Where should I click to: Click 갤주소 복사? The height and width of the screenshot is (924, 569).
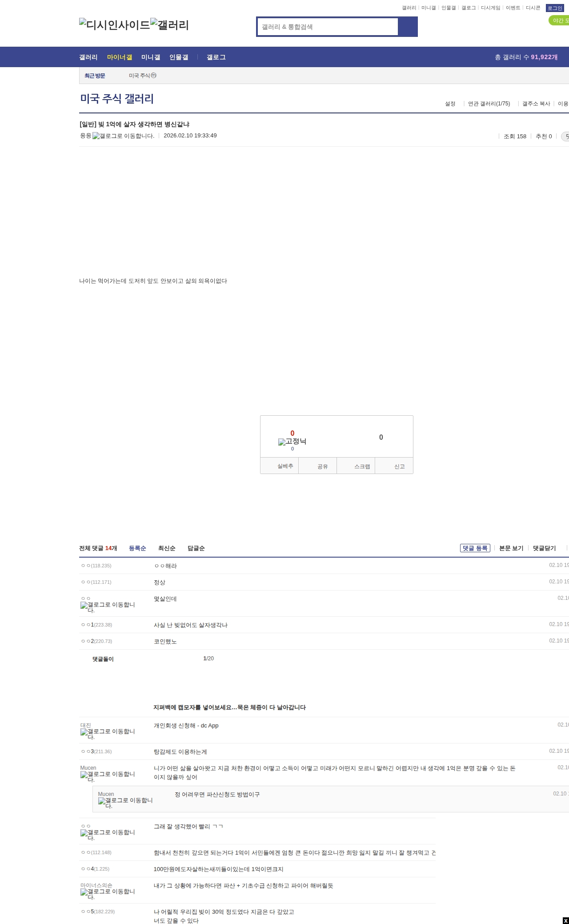536,104
